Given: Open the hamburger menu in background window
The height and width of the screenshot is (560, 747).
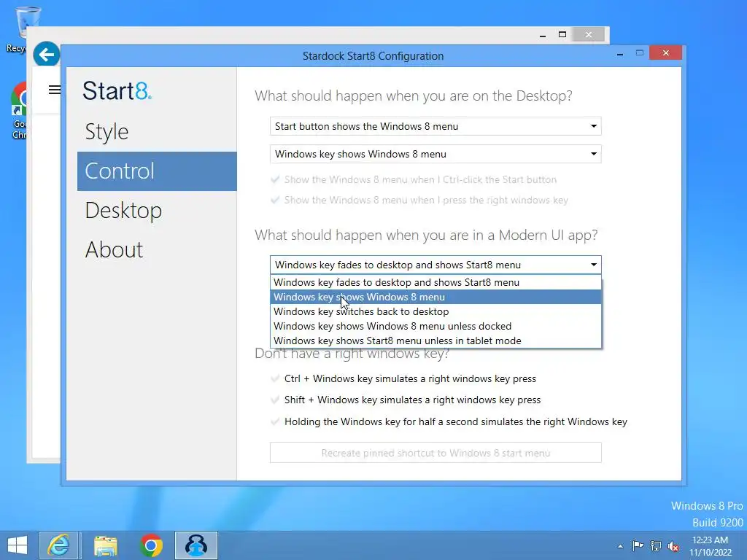Looking at the screenshot, I should point(54,90).
